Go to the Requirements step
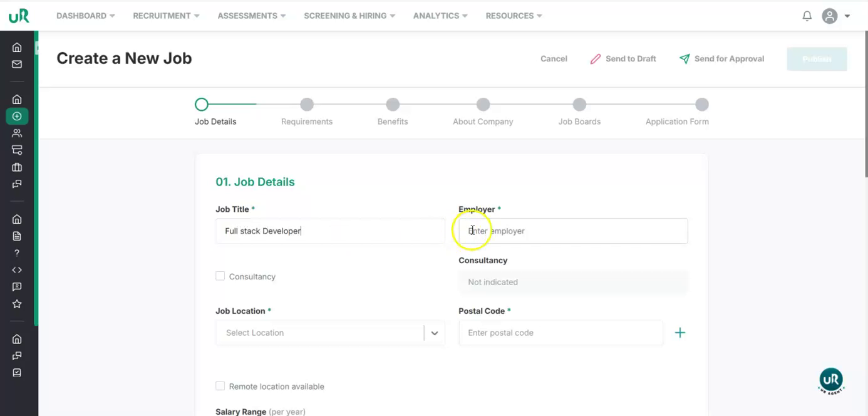Image resolution: width=868 pixels, height=416 pixels. pyautogui.click(x=307, y=105)
